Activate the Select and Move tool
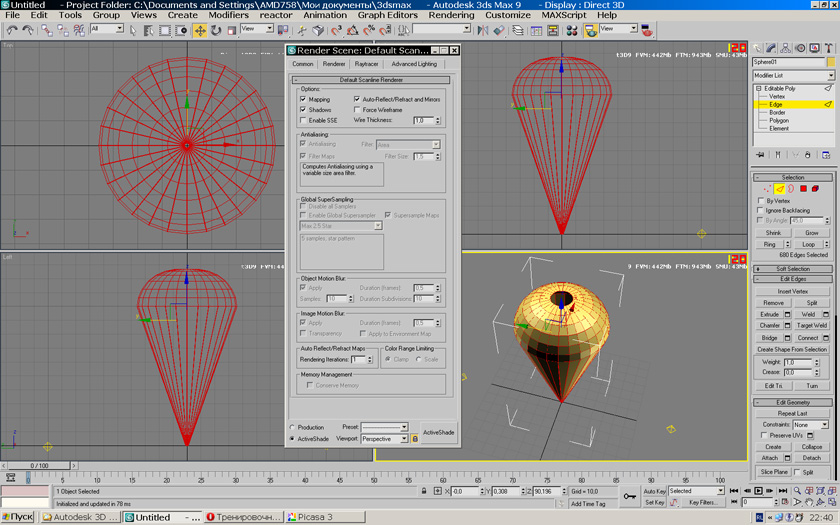840x525 pixels. pos(200,30)
